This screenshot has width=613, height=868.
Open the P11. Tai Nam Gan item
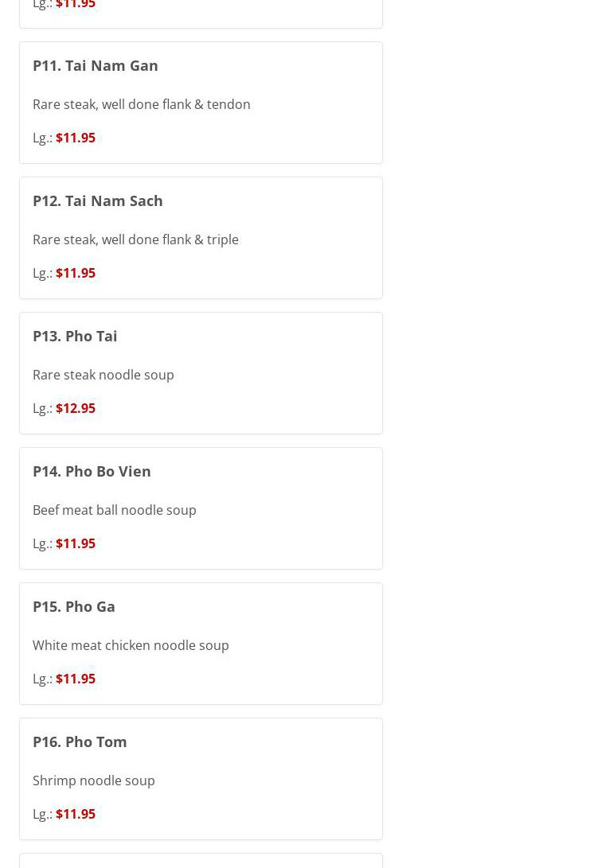[x=96, y=65]
